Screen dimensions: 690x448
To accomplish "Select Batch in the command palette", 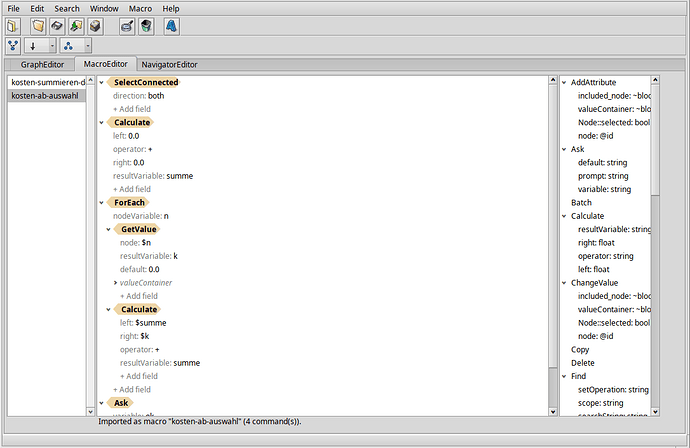I will tap(581, 202).
